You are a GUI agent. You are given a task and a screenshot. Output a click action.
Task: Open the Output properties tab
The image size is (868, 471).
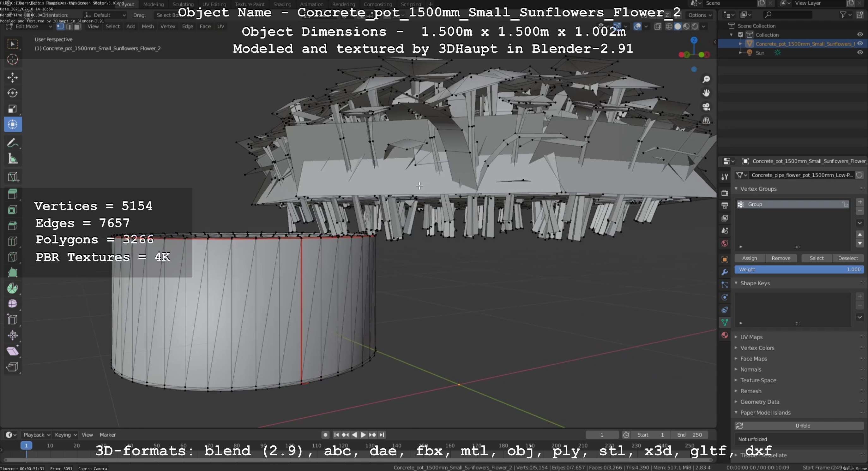pyautogui.click(x=725, y=206)
